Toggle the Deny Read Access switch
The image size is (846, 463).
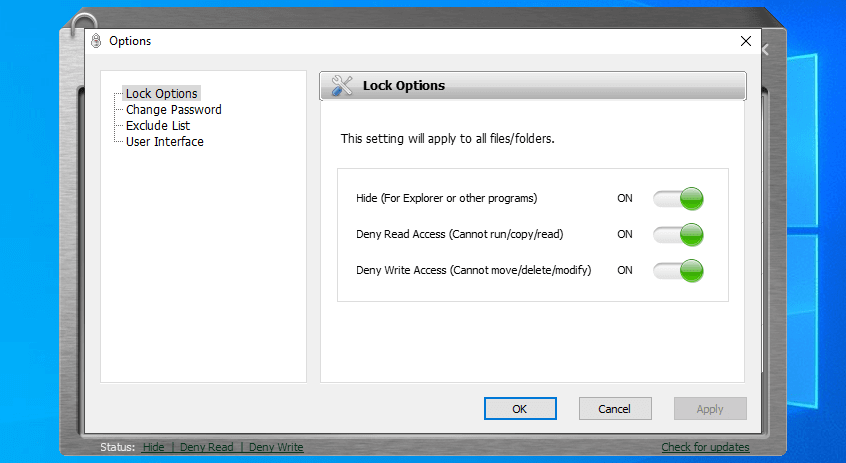(x=678, y=235)
